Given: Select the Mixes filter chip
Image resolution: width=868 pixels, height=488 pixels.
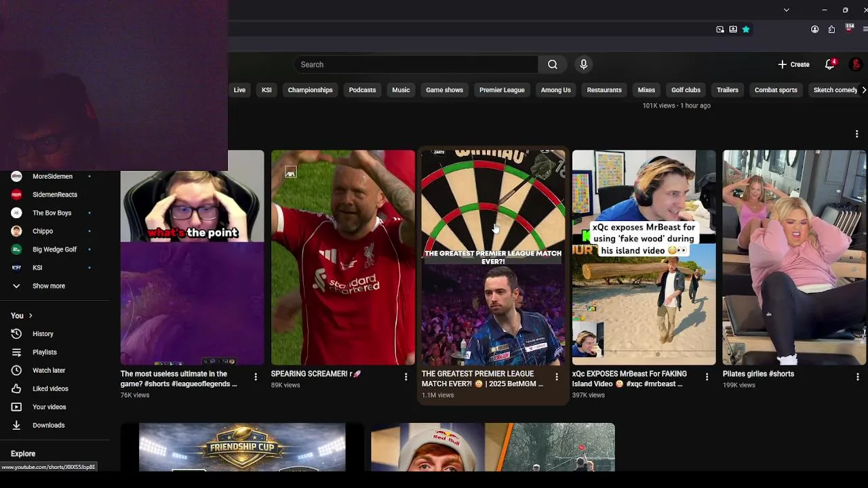Looking at the screenshot, I should point(646,89).
